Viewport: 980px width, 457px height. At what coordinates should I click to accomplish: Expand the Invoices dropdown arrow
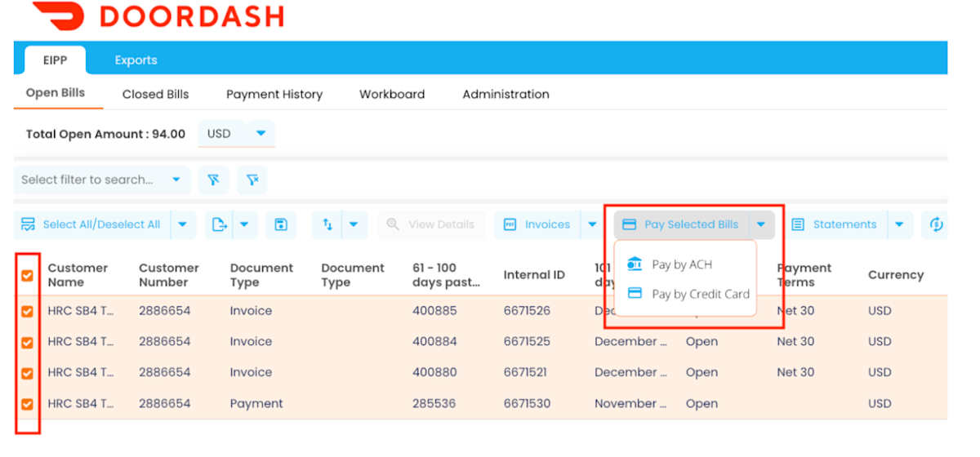(593, 224)
